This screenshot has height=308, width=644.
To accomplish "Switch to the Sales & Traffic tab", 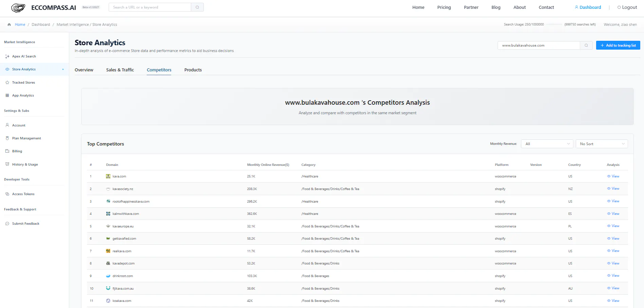I will pos(120,70).
